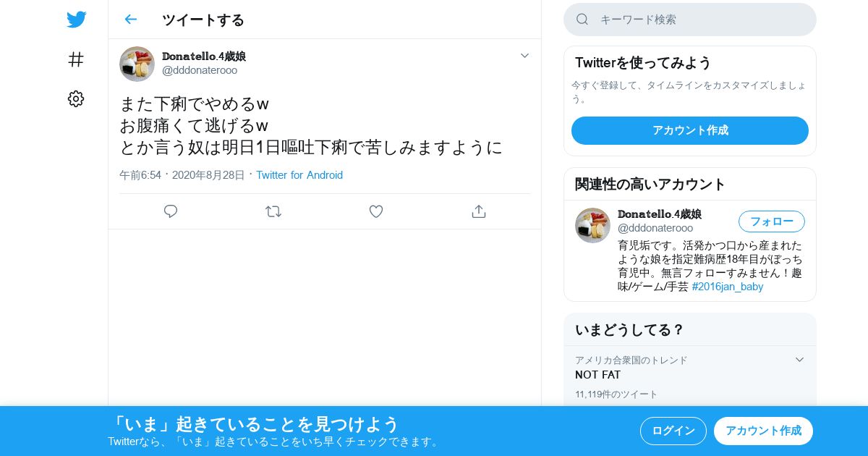This screenshot has width=868, height=456.
Task: Go back with the left arrow
Action: click(x=130, y=20)
